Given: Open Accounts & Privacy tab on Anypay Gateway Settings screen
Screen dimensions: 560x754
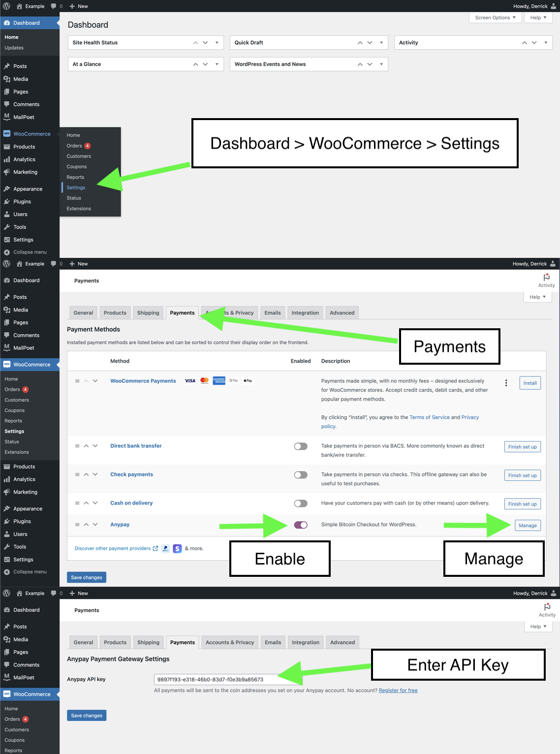Looking at the screenshot, I should 230,643.
